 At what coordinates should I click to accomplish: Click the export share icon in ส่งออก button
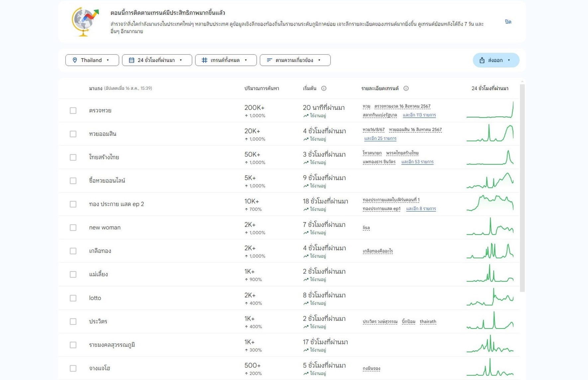482,60
